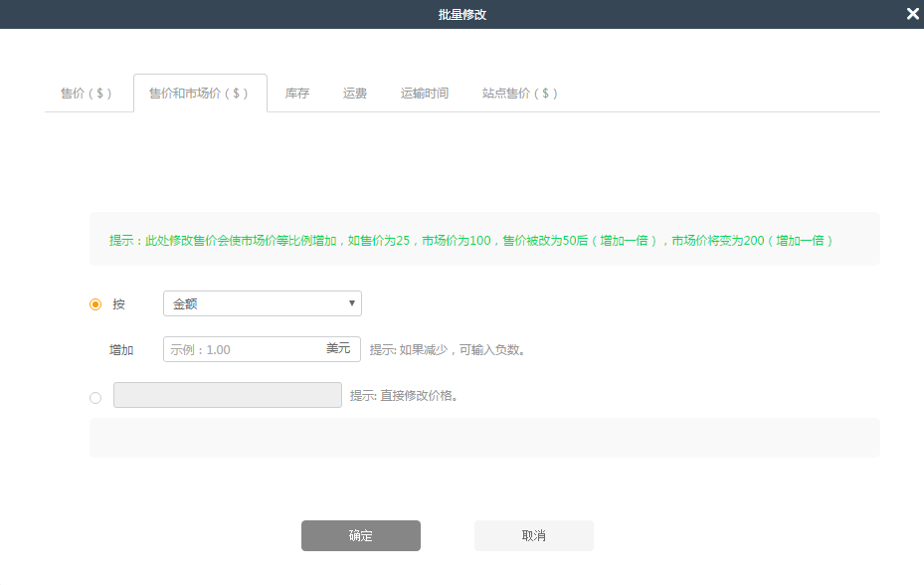Click the 批量修改 dialog title
This screenshot has width=924, height=585.
coord(462,14)
